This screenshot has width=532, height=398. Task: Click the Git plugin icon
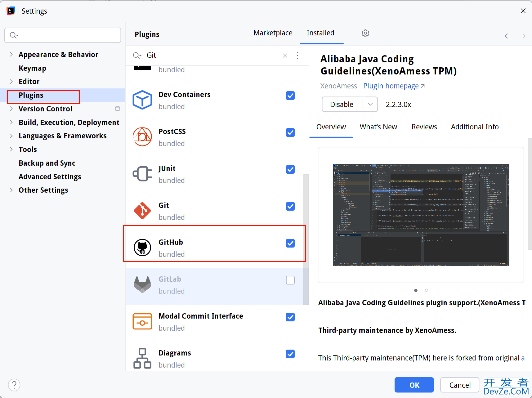[142, 211]
